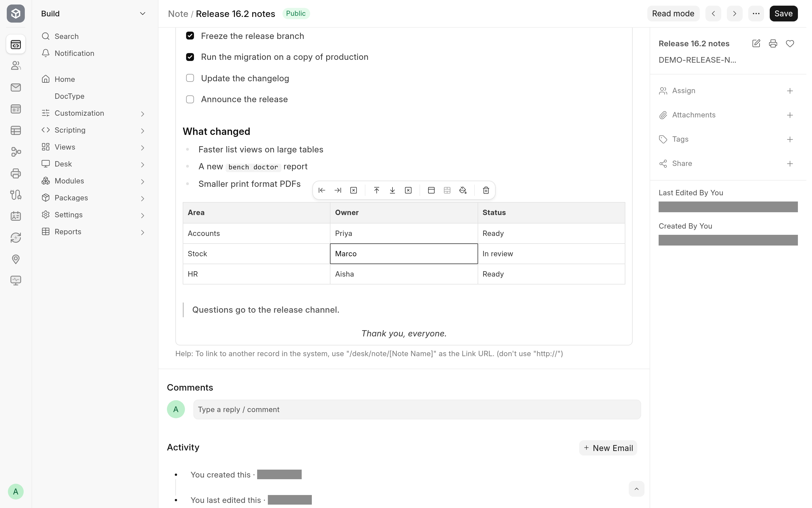Expand the Desk section chevron
Image resolution: width=812 pixels, height=508 pixels.
143,165
